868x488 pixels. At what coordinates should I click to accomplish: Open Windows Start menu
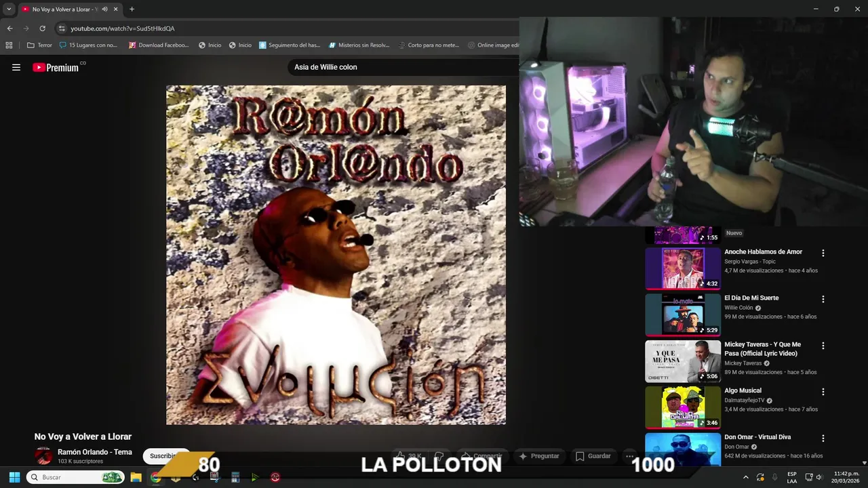tap(14, 477)
